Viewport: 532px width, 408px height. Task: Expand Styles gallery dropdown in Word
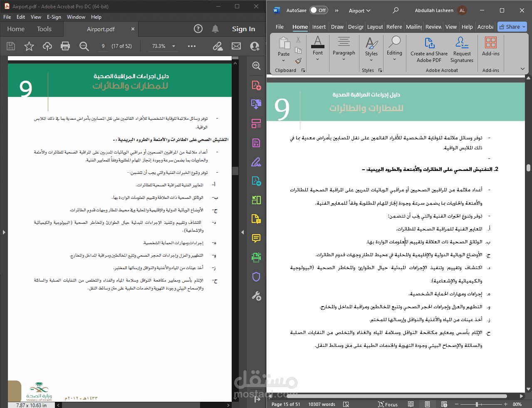[371, 60]
